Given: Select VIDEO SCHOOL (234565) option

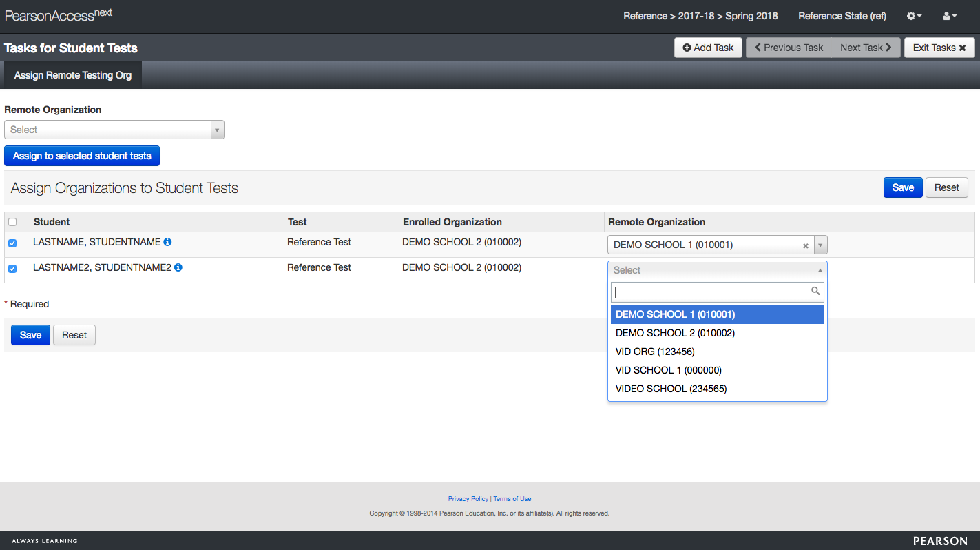Looking at the screenshot, I should (x=671, y=389).
